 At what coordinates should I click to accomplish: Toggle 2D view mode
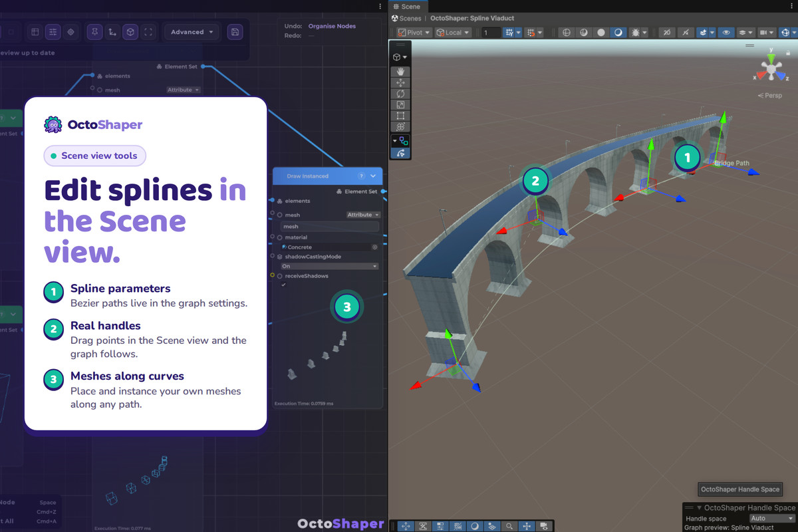click(x=667, y=32)
